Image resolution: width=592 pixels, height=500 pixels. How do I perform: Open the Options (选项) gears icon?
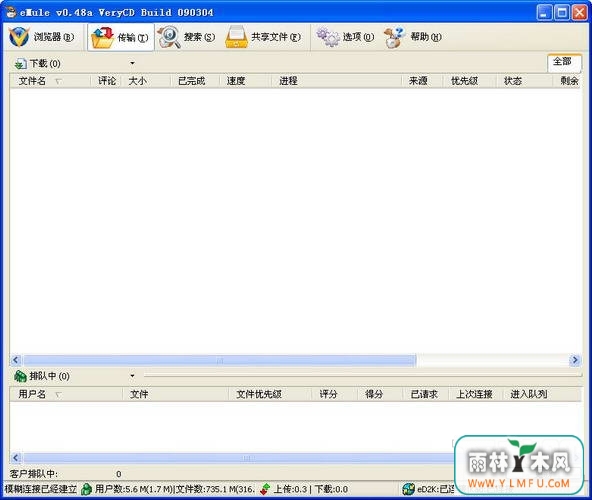[328, 37]
